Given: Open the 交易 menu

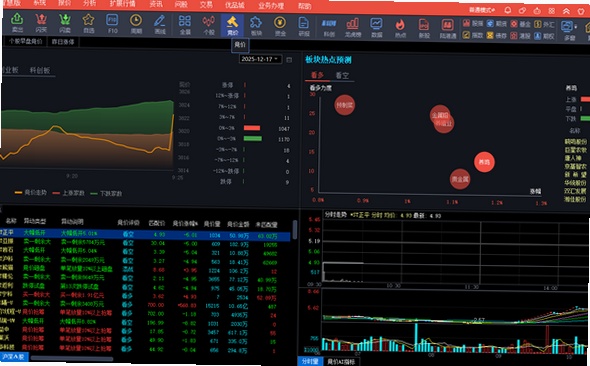Looking at the screenshot, I should (x=206, y=5).
